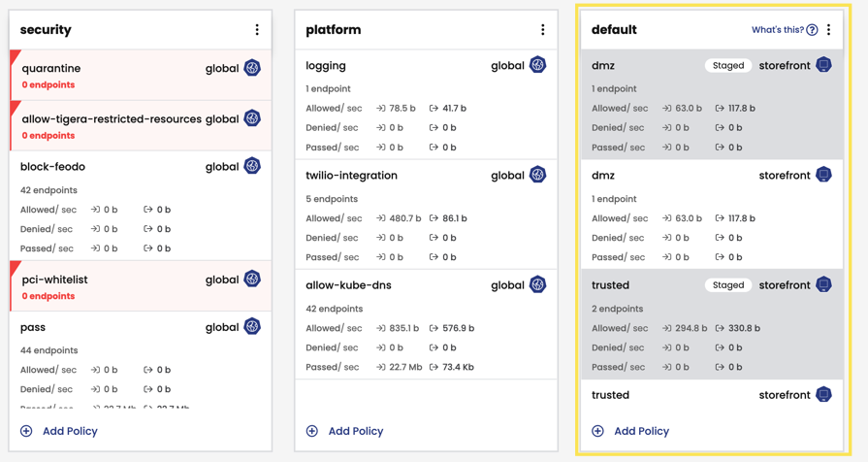This screenshot has width=868, height=462.
Task: Select the platform tier title
Action: coord(333,30)
